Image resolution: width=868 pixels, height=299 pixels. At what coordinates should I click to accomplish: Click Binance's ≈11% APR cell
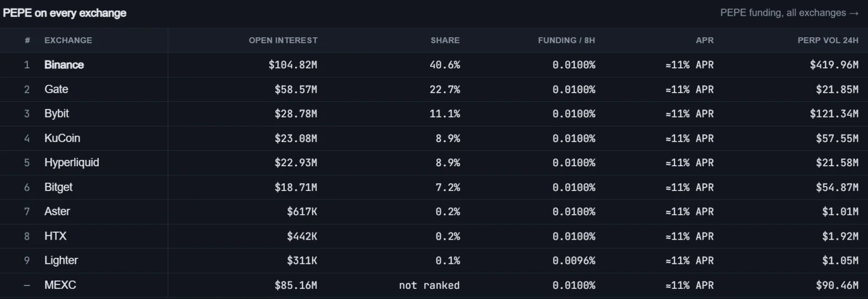(x=689, y=65)
